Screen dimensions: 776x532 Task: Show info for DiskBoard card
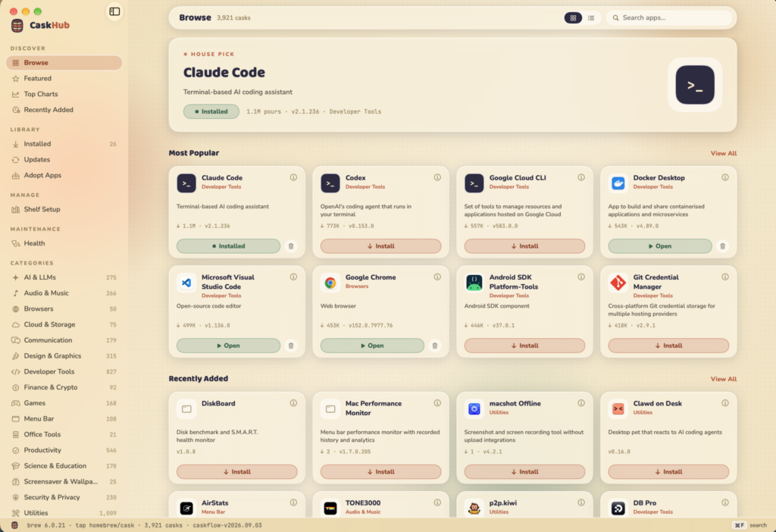(x=293, y=403)
